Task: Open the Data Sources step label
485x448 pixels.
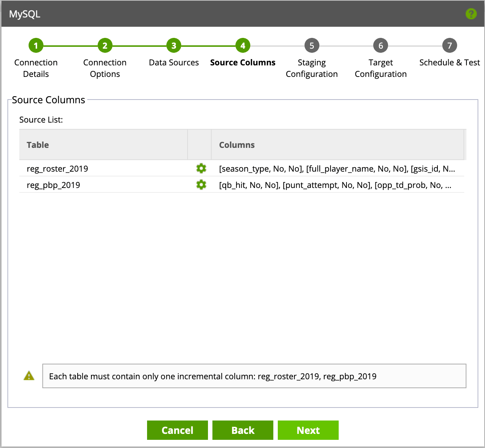Action: [174, 62]
